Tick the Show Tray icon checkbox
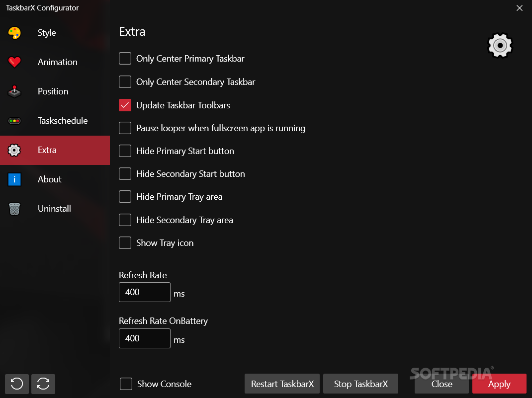This screenshot has width=532, height=398. click(x=125, y=243)
